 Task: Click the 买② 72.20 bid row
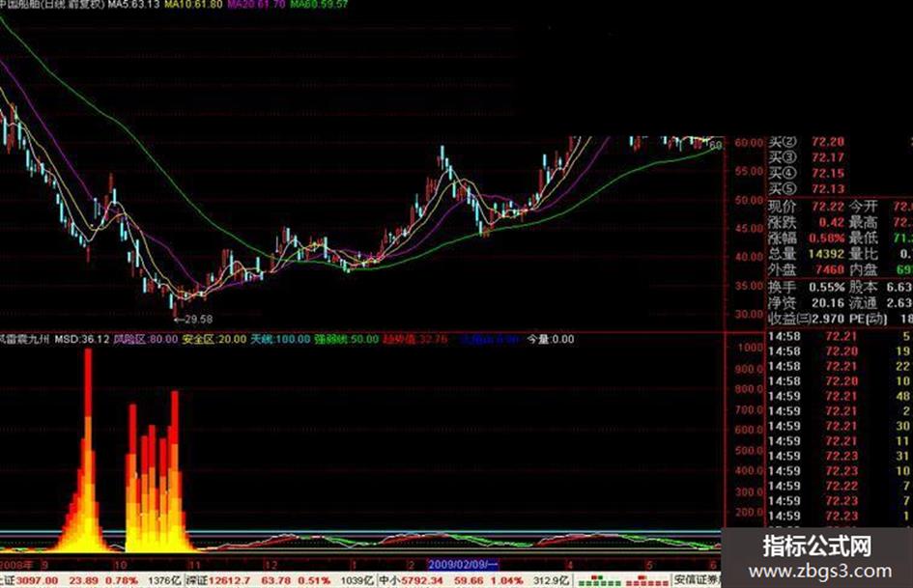(806, 142)
